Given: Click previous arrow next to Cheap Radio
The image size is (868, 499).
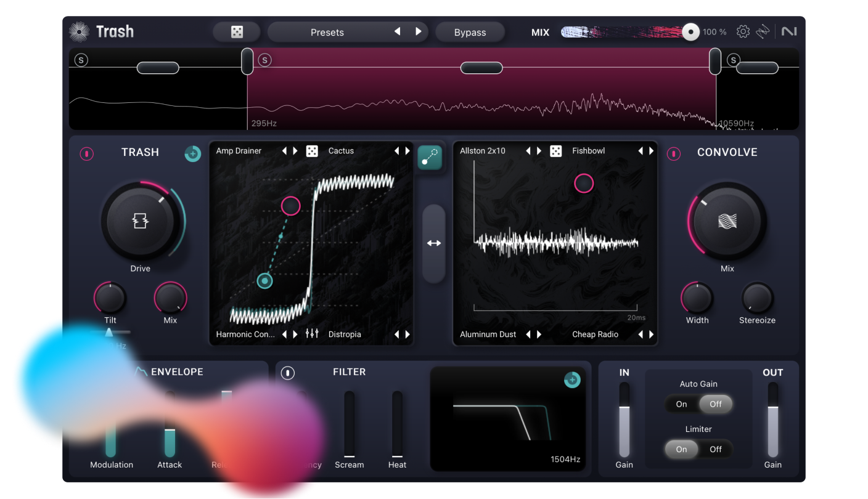Looking at the screenshot, I should tap(641, 335).
